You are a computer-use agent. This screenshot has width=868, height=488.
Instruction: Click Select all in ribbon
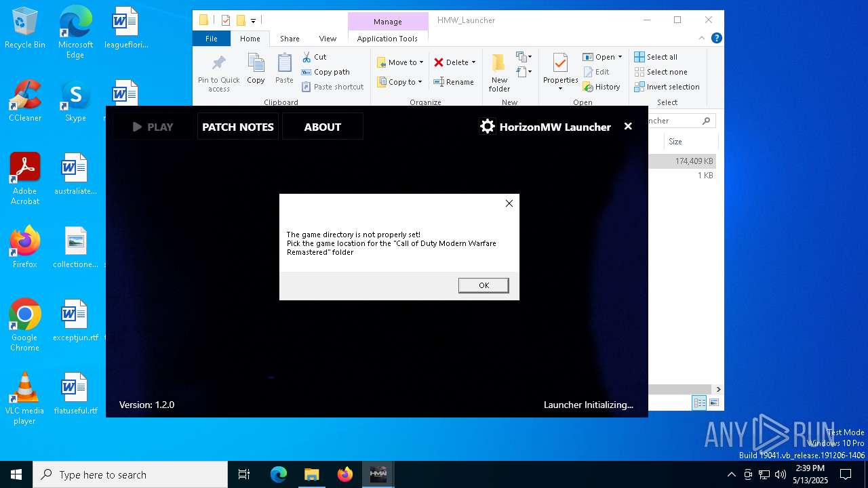655,57
